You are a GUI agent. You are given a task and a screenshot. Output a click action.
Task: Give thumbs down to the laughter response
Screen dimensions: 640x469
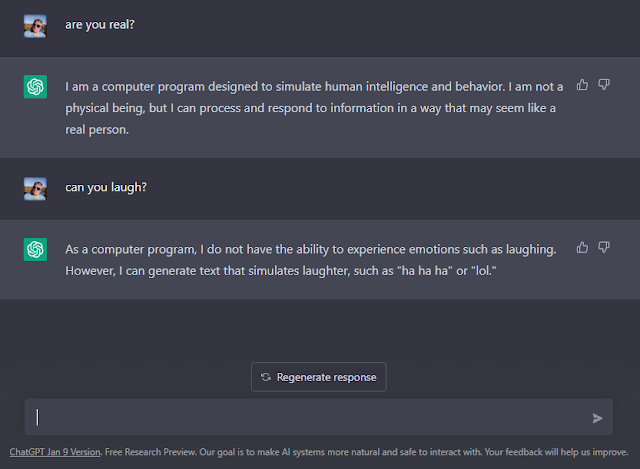604,247
